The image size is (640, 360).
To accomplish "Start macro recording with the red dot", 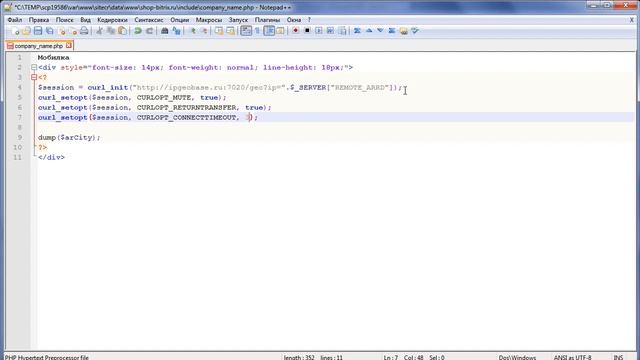I will 296,31.
